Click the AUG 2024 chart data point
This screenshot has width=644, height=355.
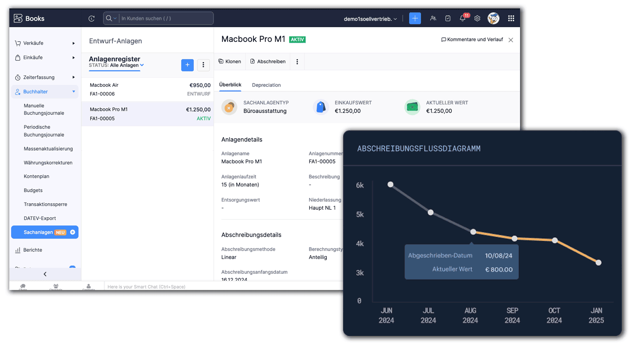click(x=473, y=232)
